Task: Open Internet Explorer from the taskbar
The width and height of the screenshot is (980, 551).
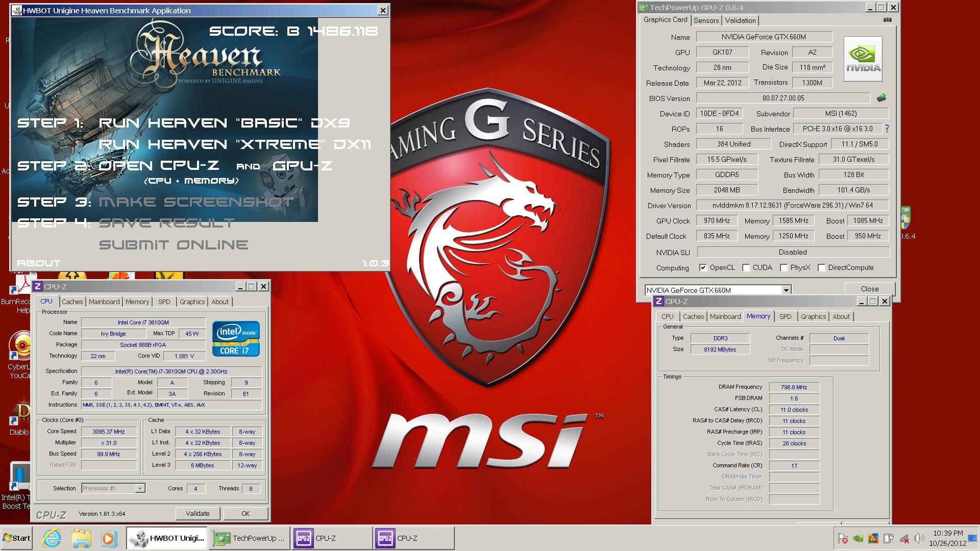Action: pyautogui.click(x=52, y=538)
